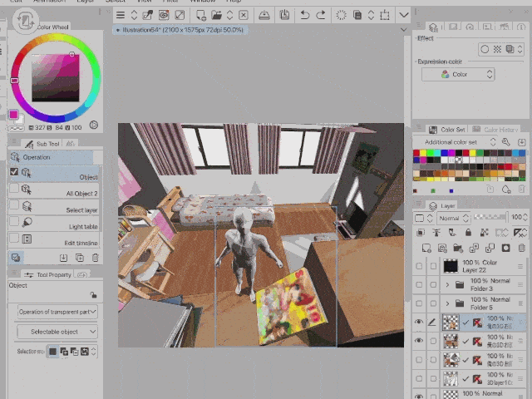This screenshot has height=399, width=532.
Task: Click the 3D figure on the canvas
Action: [x=244, y=251]
